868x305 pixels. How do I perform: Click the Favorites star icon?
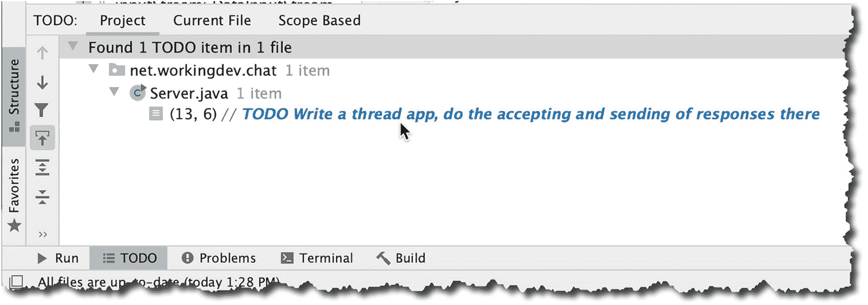click(15, 225)
